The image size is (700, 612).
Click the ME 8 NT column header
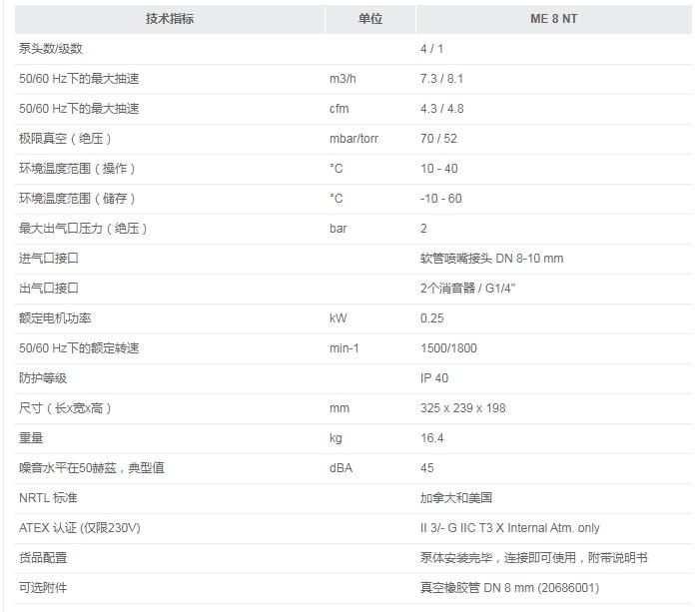[553, 19]
